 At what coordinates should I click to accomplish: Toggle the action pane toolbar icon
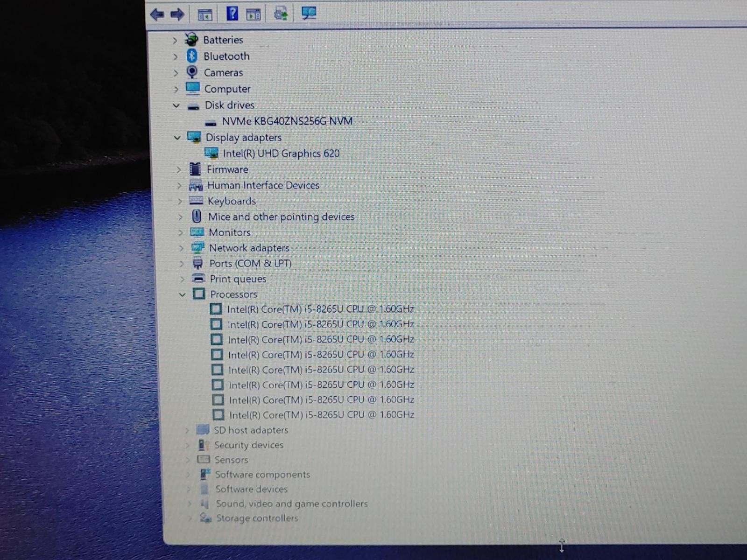click(254, 14)
